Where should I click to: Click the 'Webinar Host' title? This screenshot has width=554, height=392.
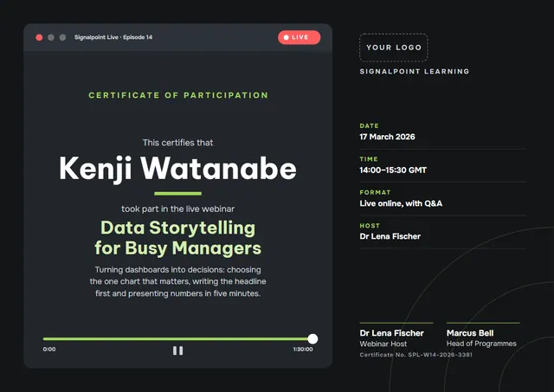[383, 344]
